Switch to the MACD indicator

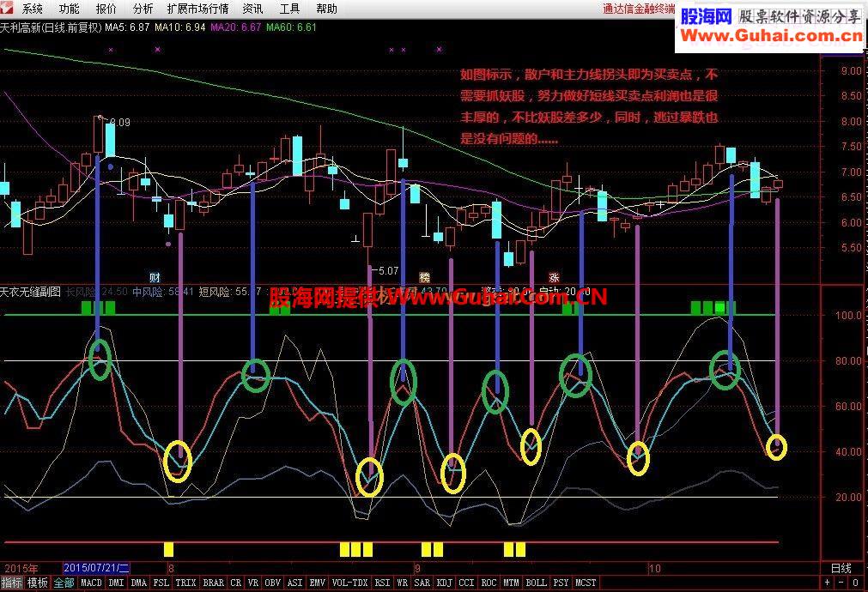pos(91,583)
